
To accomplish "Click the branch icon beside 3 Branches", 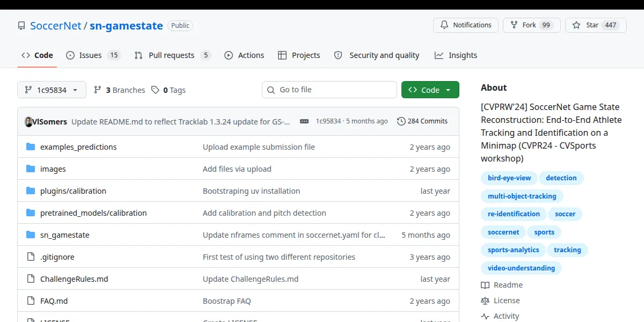I will click(x=98, y=90).
